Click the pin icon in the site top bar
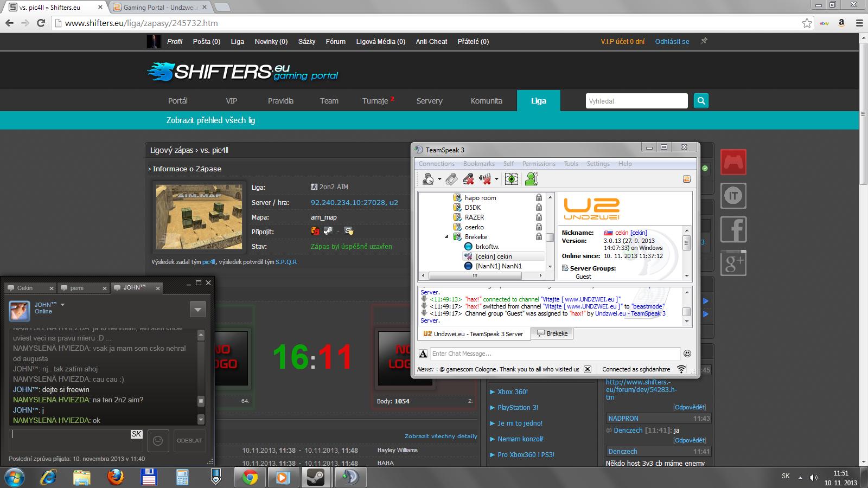 coord(704,41)
